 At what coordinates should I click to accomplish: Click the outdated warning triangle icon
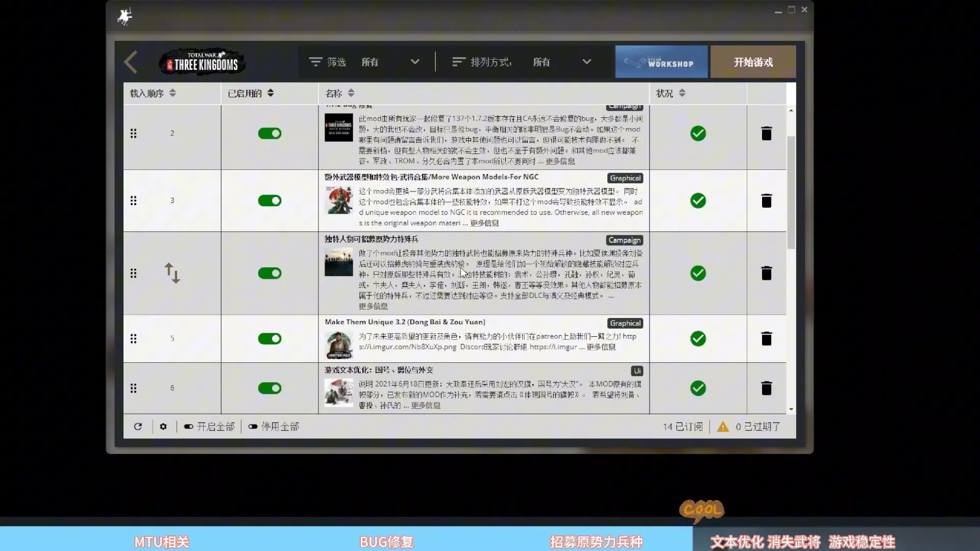(723, 427)
